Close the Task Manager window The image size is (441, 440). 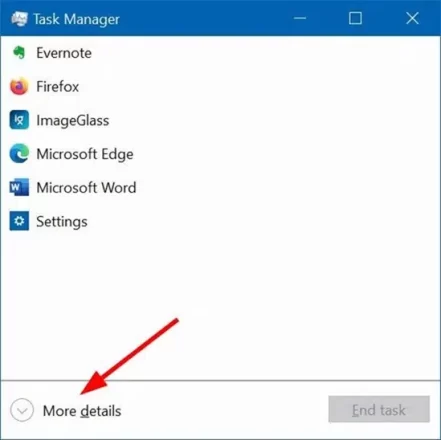point(412,18)
